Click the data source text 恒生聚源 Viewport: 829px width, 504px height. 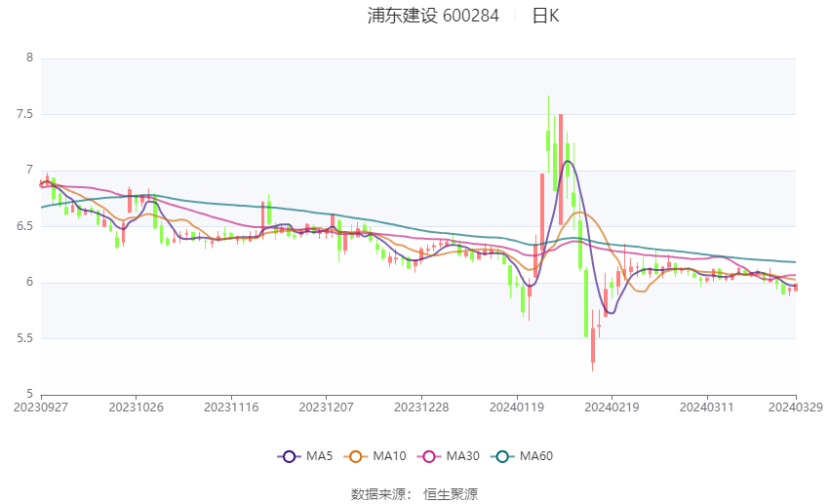coord(451,494)
